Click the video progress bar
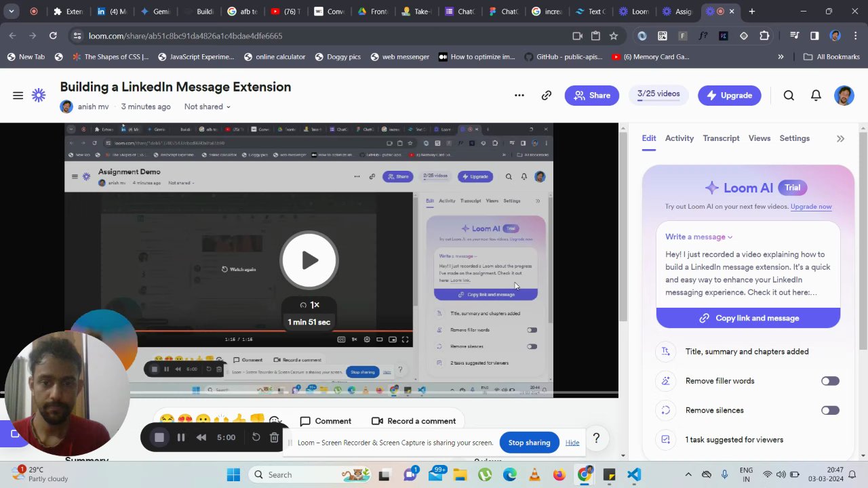Screen dimensions: 868x488 [309, 393]
